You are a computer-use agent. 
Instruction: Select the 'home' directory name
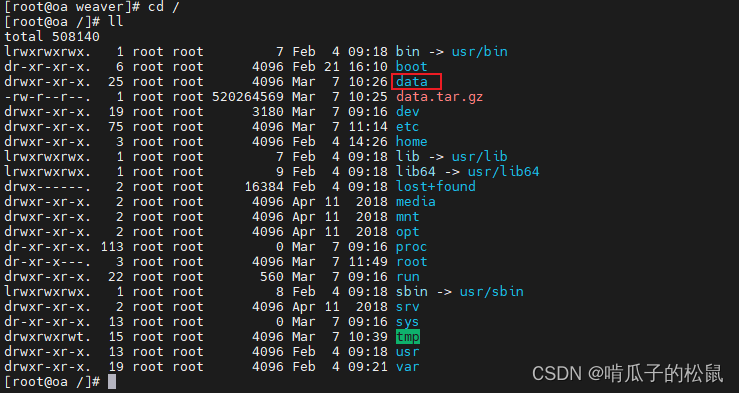(411, 142)
